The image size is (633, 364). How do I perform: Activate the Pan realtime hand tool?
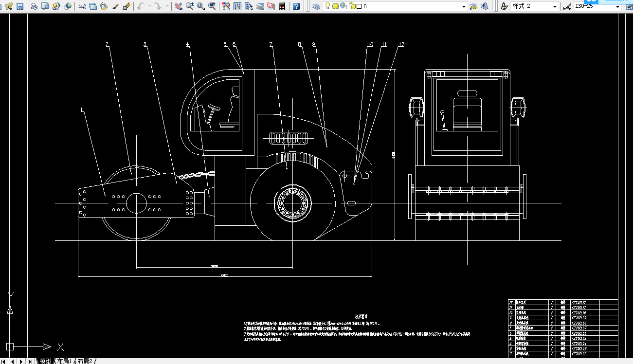click(x=179, y=6)
